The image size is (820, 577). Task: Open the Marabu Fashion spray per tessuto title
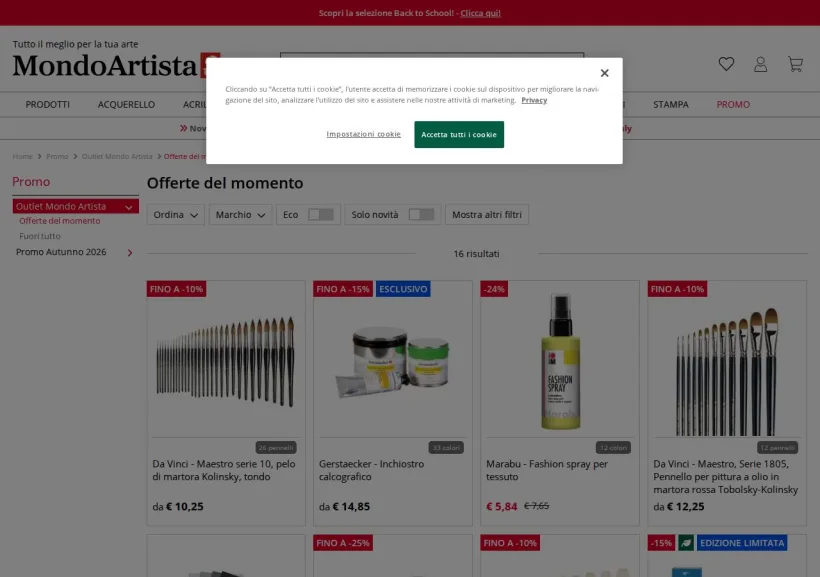(547, 470)
